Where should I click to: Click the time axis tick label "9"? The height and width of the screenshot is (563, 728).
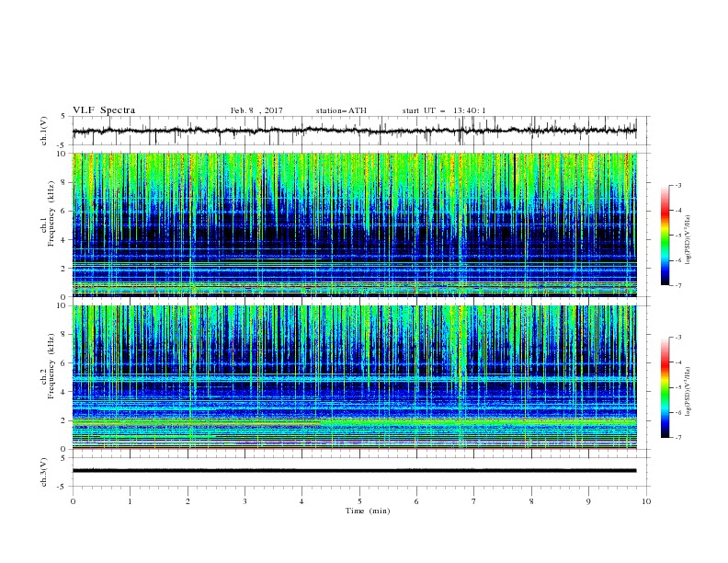pyautogui.click(x=588, y=501)
